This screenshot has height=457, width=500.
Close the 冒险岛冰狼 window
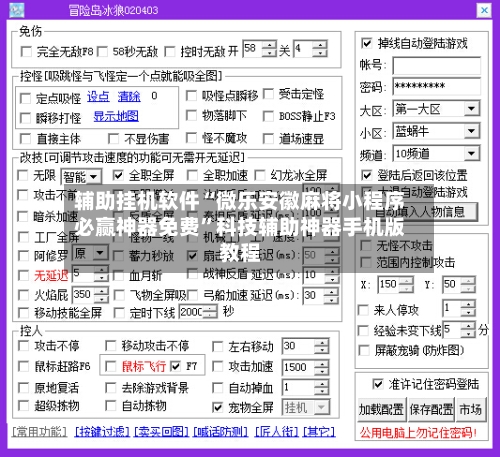click(484, 10)
